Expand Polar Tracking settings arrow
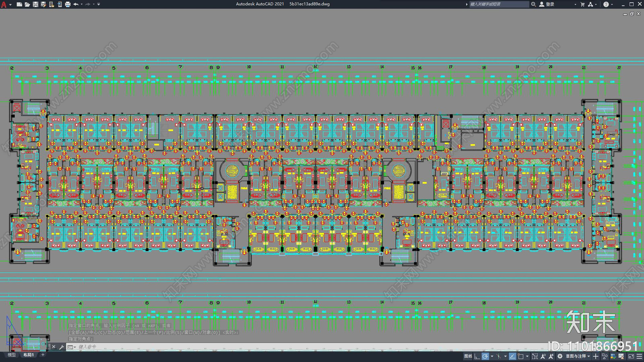The width and height of the screenshot is (644, 362). (492, 356)
